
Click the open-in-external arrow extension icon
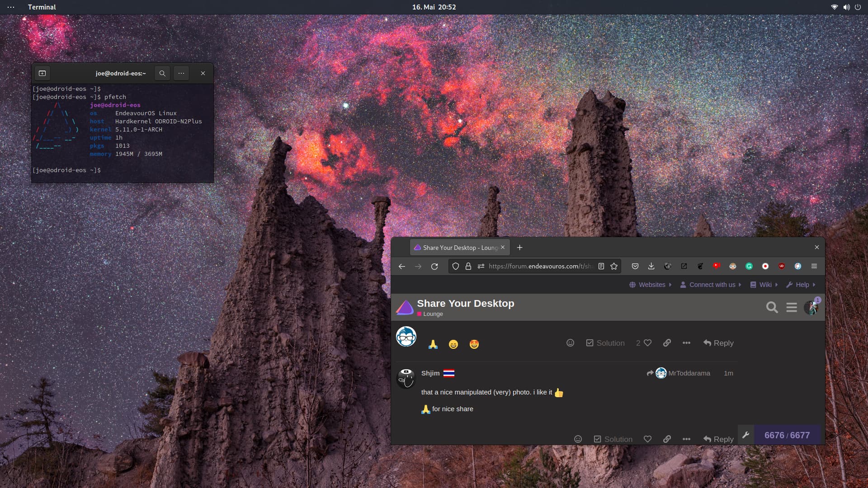click(x=684, y=266)
